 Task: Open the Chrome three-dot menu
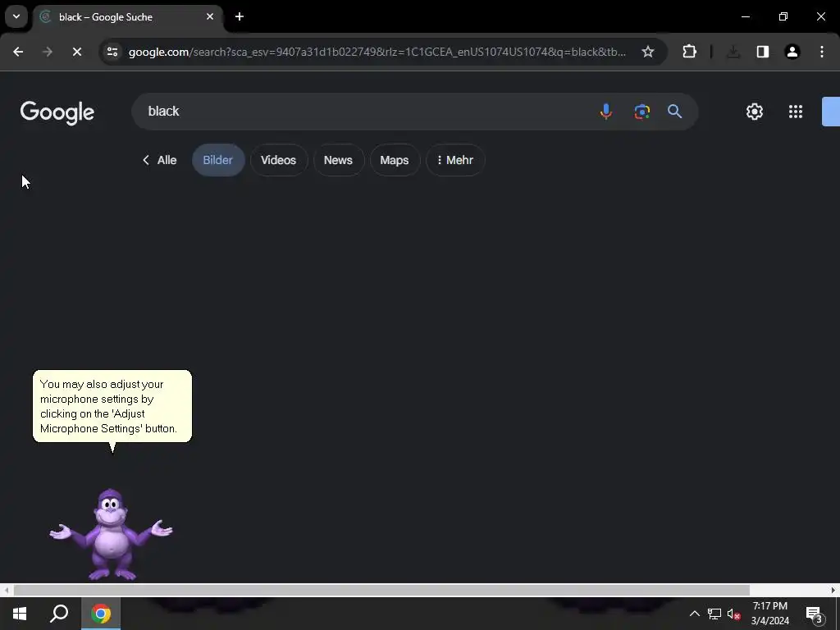(x=821, y=52)
